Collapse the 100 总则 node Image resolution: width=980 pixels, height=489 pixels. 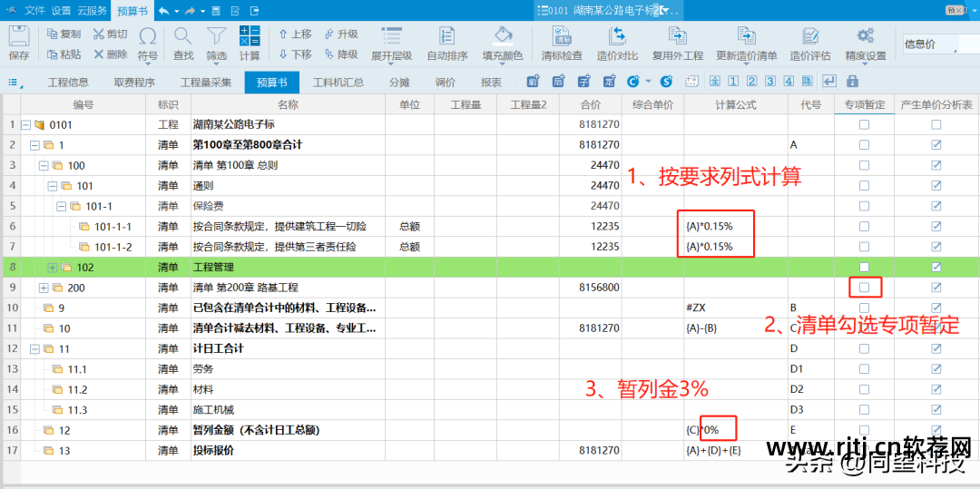click(44, 165)
